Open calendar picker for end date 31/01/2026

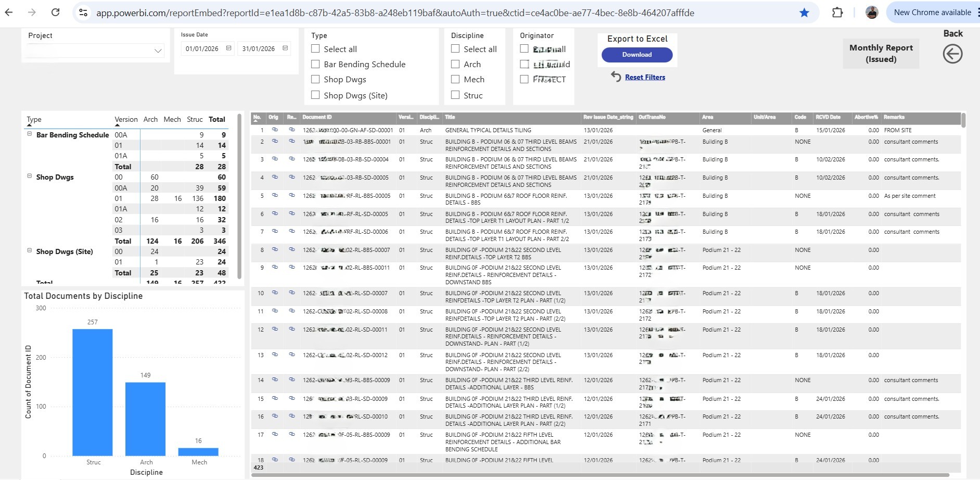pyautogui.click(x=285, y=48)
